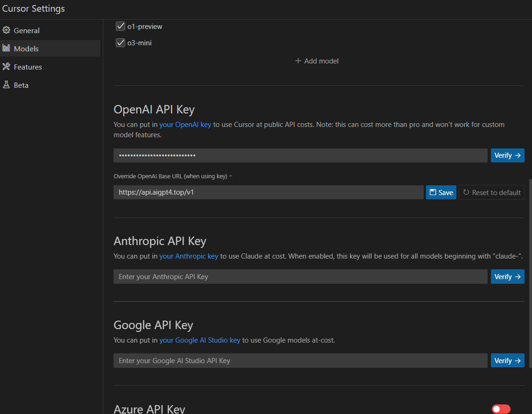Verify the Google API key
The image size is (532, 414).
coord(507,360)
